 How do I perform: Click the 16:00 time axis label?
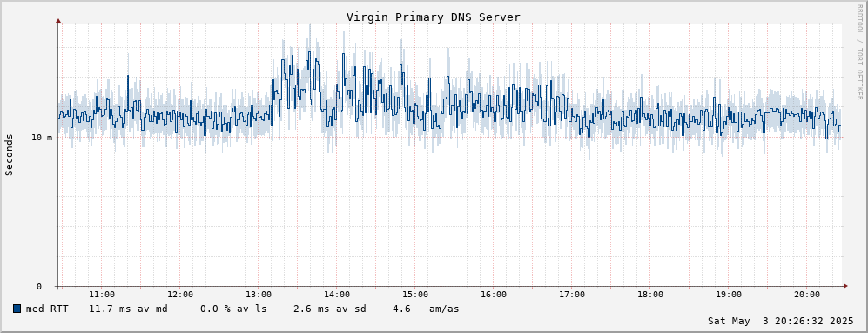[x=494, y=295]
